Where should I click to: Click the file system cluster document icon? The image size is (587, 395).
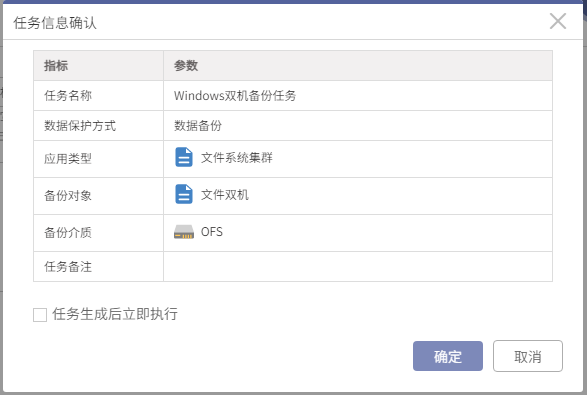tap(184, 157)
